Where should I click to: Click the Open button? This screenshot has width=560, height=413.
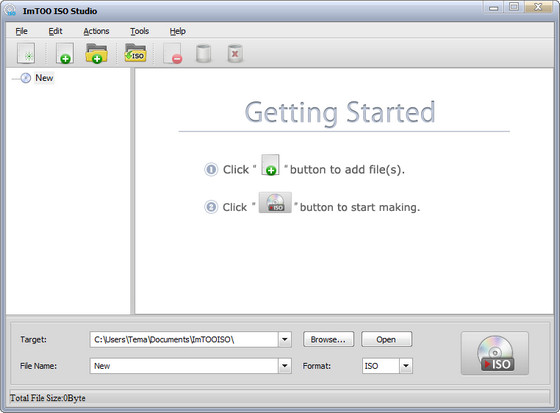tap(386, 339)
